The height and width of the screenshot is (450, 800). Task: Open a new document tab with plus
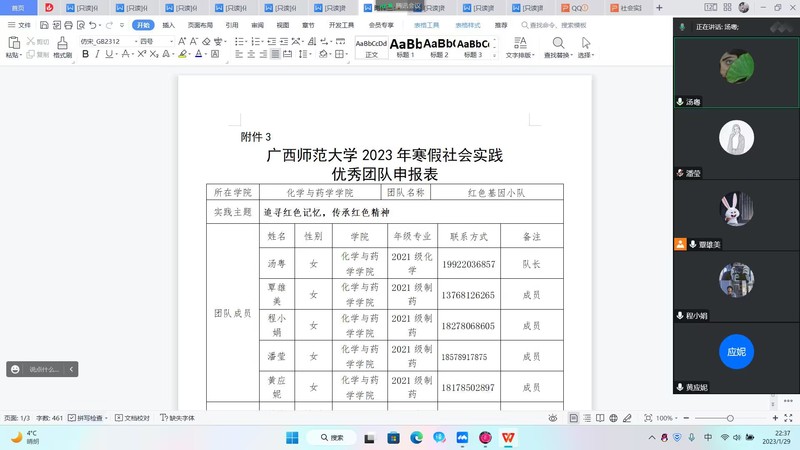click(x=659, y=8)
